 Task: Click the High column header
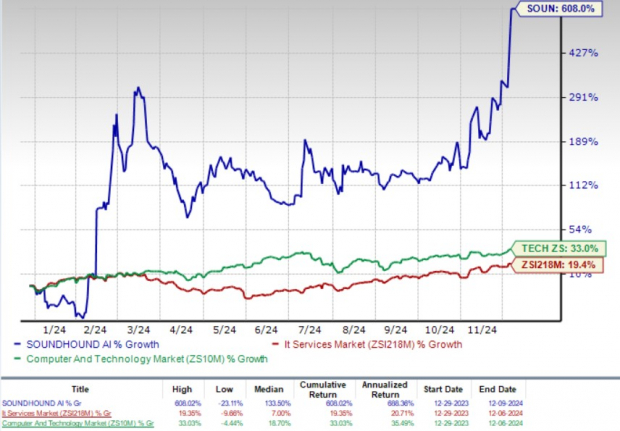click(x=182, y=389)
